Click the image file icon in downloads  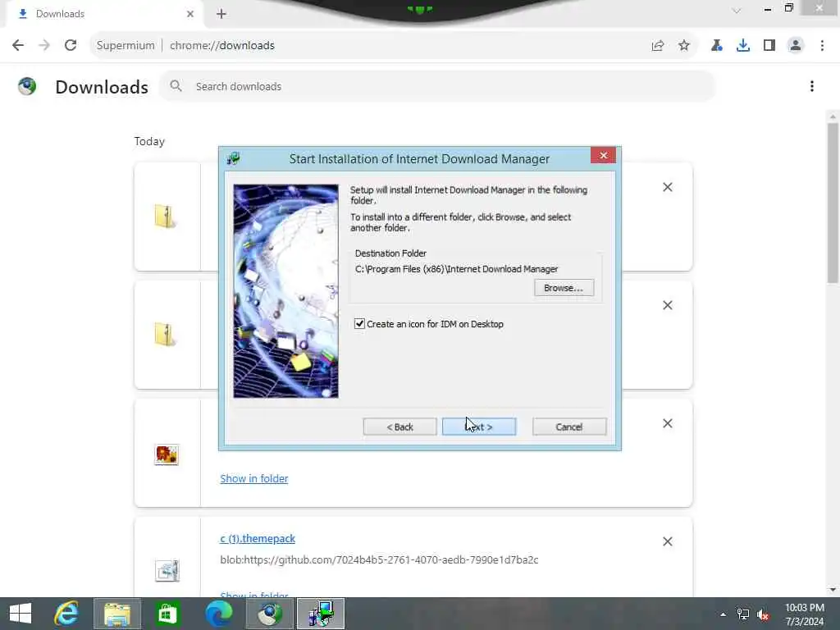167,454
